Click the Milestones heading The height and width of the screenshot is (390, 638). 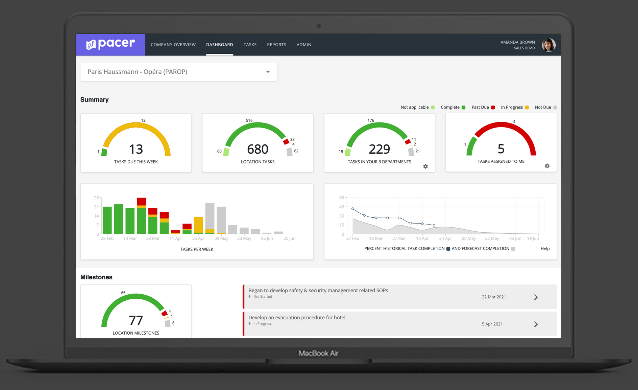point(96,277)
